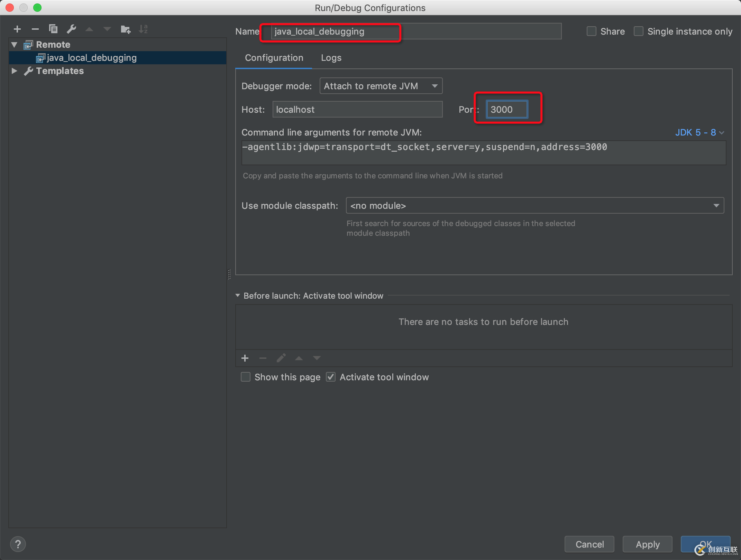
Task: Open Debugger mode dropdown
Action: [379, 86]
